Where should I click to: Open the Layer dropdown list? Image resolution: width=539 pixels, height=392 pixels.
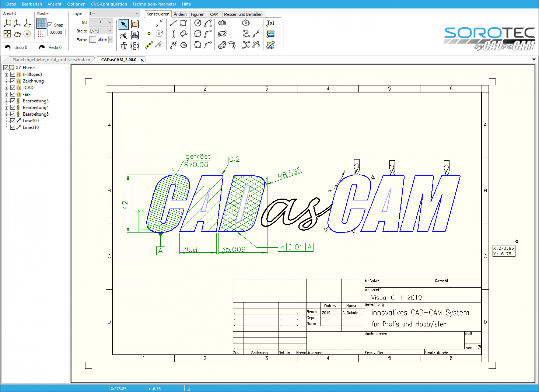(115, 13)
